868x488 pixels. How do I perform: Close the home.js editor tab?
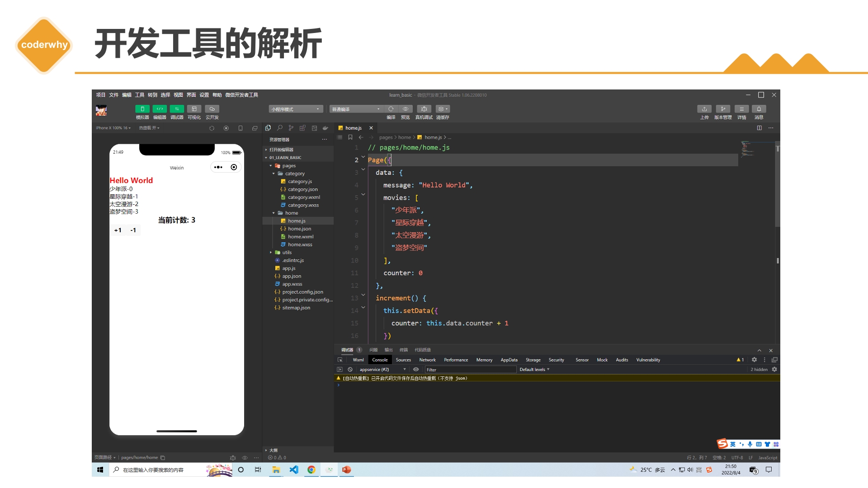coord(371,128)
